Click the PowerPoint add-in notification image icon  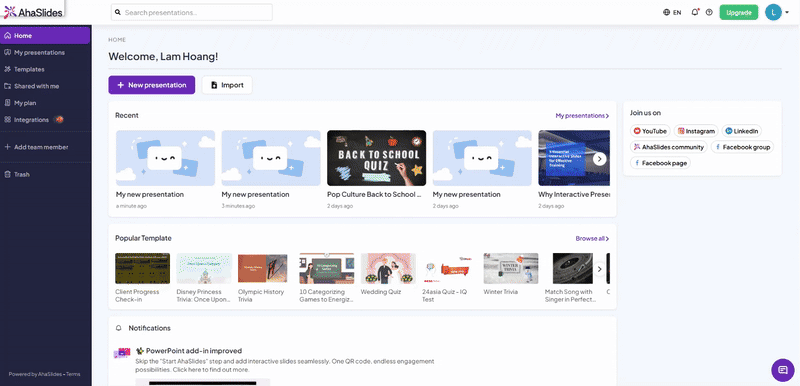point(122,353)
